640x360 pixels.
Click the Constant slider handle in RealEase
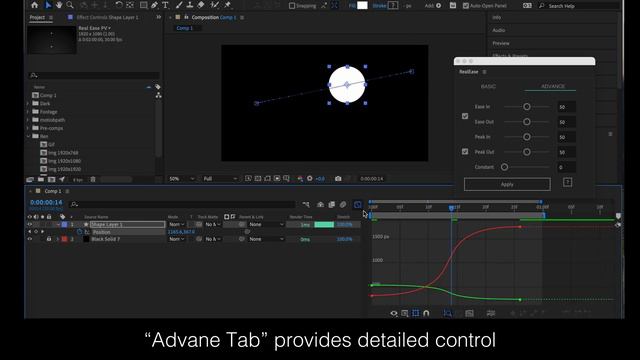pos(504,167)
